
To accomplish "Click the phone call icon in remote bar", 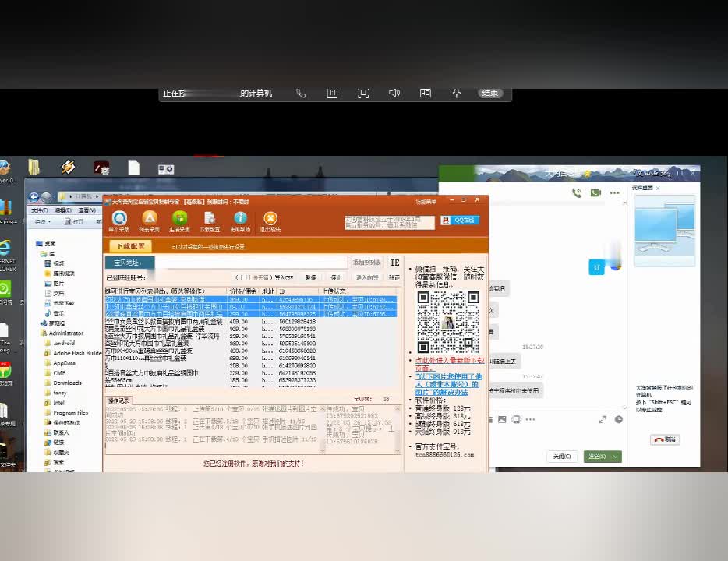I will click(301, 93).
